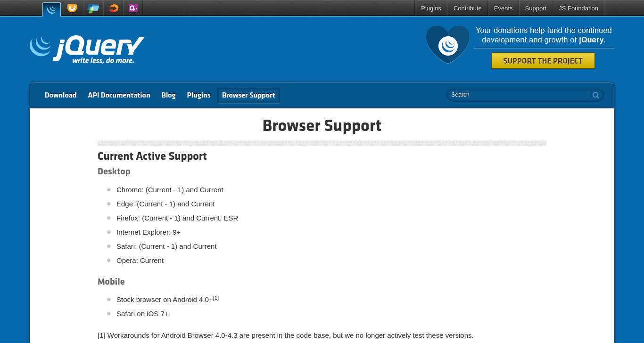This screenshot has height=343, width=644.
Task: Select the Browser Support nav item
Action: point(248,95)
